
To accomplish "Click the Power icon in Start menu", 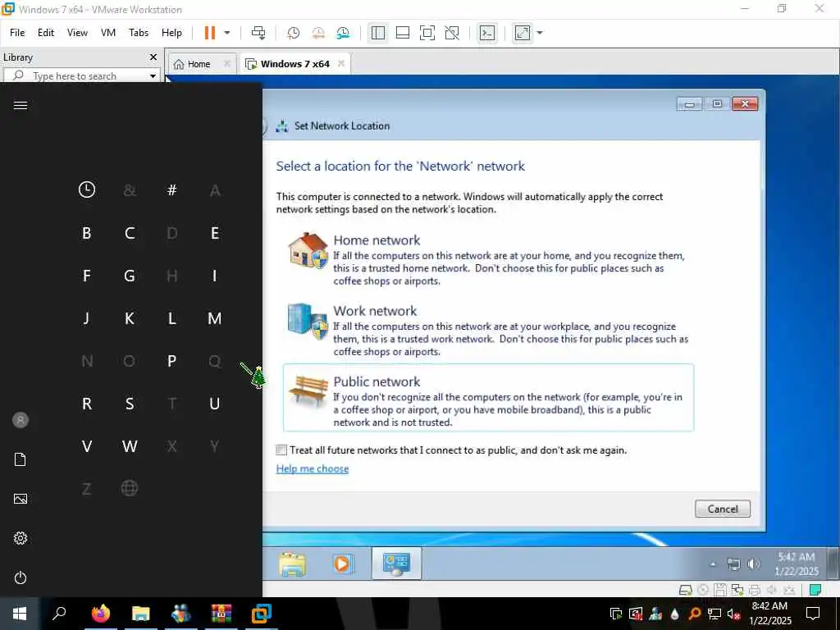I will pos(21,577).
